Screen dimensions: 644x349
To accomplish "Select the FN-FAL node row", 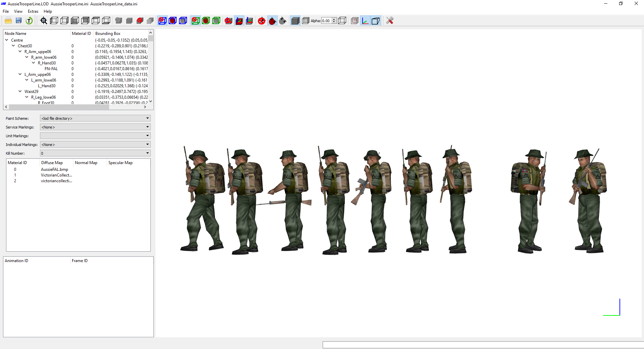I will (76, 68).
